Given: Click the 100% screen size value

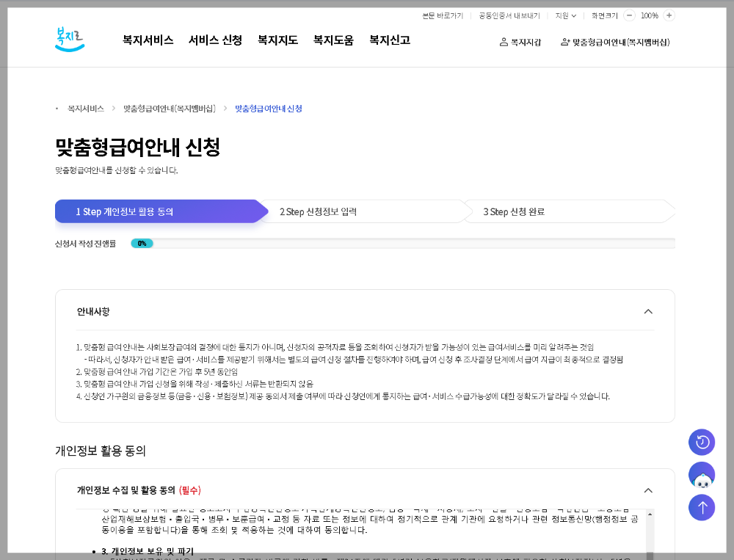Looking at the screenshot, I should pos(650,16).
